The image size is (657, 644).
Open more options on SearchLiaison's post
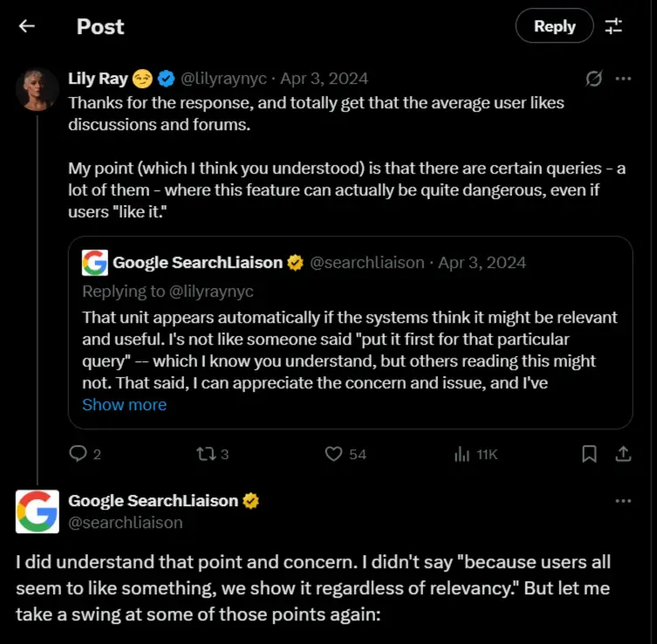[623, 501]
